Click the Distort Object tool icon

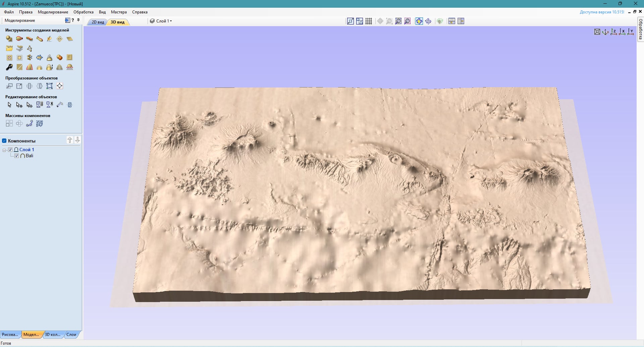click(49, 86)
